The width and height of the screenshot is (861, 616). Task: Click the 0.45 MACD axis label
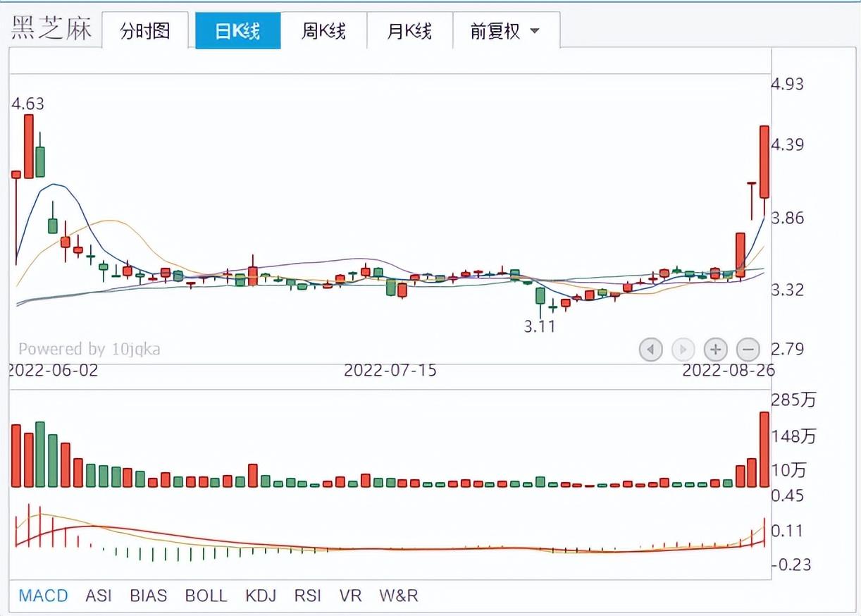click(x=788, y=496)
